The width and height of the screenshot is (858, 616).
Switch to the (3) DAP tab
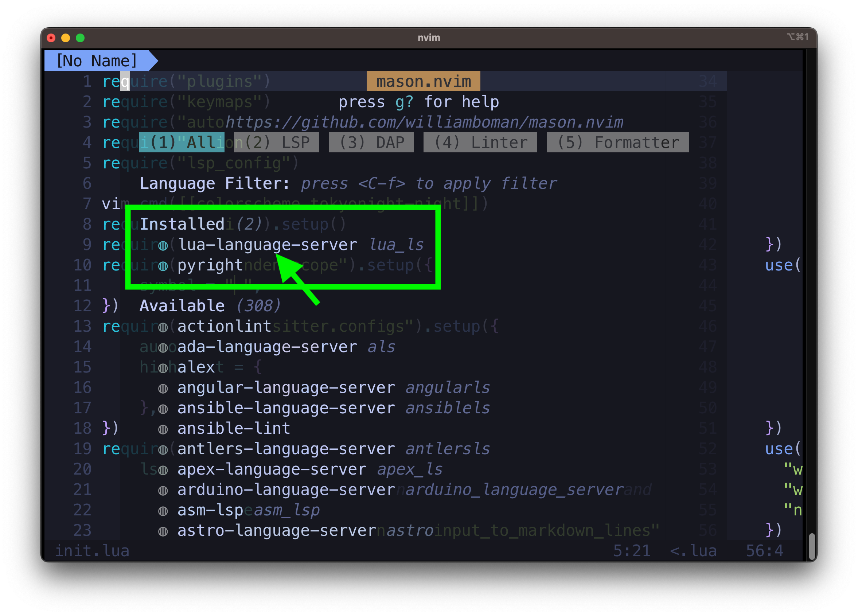point(371,142)
